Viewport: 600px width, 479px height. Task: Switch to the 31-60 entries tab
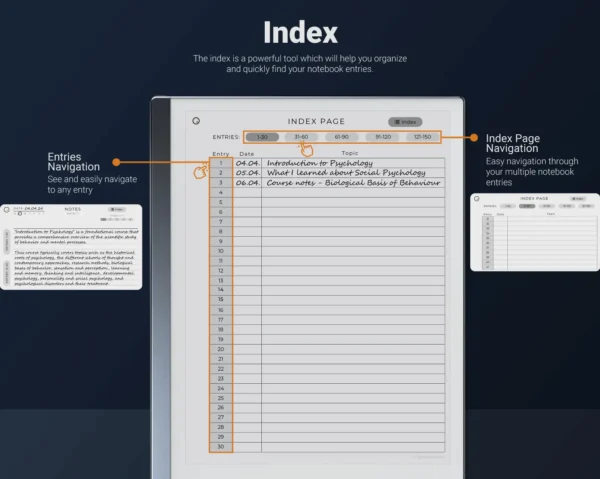point(302,136)
